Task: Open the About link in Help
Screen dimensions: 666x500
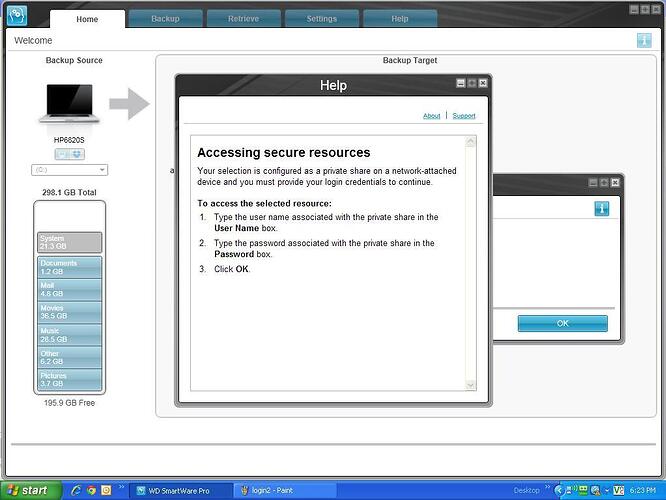Action: tap(432, 116)
